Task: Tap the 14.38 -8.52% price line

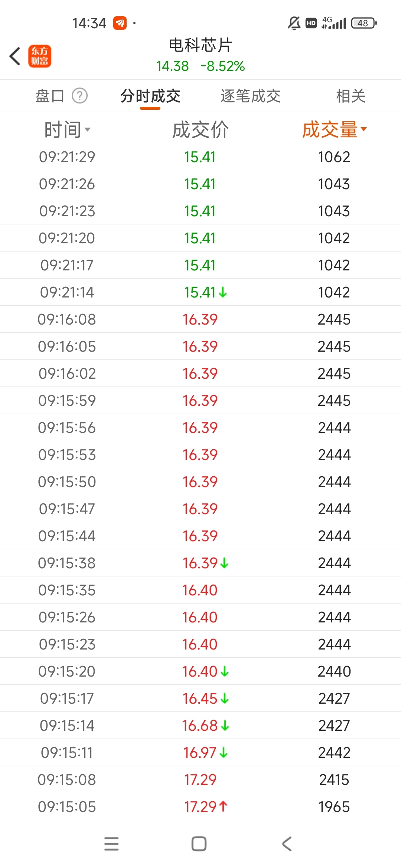Action: [x=200, y=66]
